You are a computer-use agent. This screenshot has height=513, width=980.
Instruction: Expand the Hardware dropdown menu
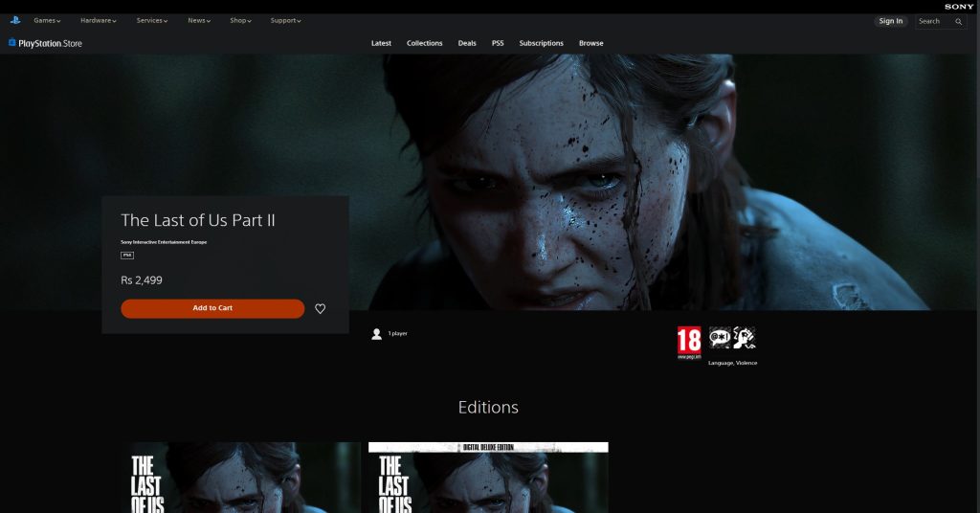(x=99, y=21)
